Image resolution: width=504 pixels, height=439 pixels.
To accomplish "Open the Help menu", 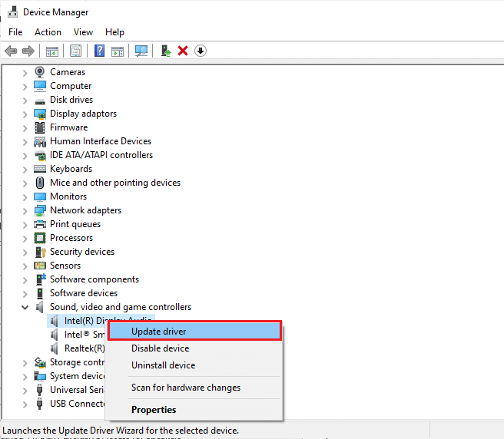I will (x=114, y=32).
